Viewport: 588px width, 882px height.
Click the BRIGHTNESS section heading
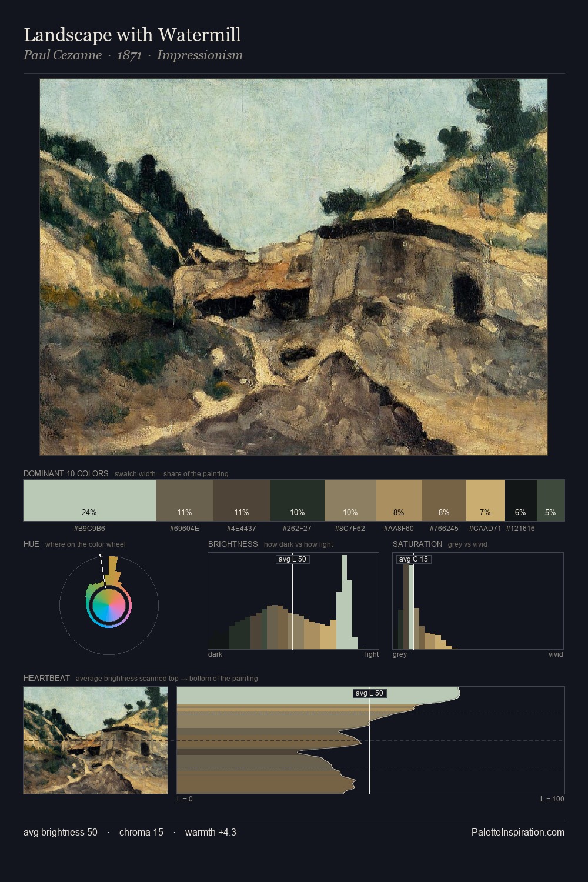pyautogui.click(x=233, y=544)
